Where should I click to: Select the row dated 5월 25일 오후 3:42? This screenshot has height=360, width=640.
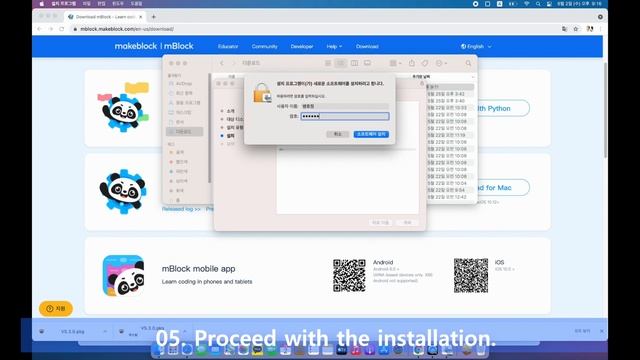[449, 94]
